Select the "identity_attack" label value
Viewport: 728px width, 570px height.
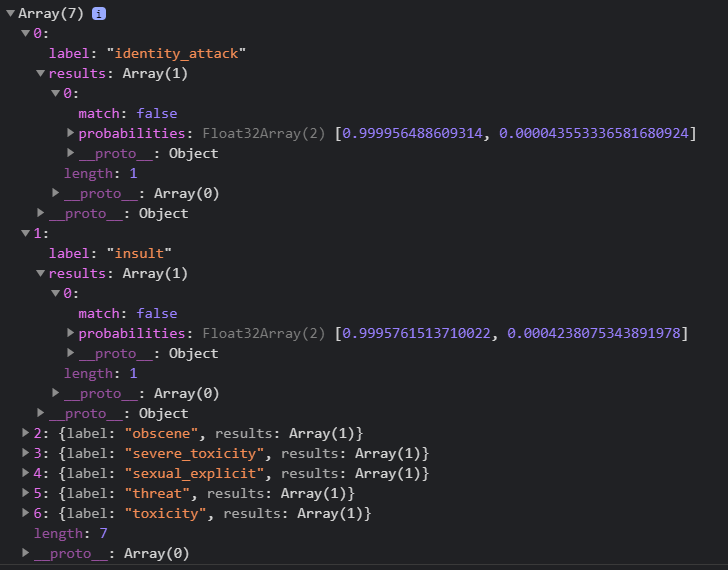176,53
